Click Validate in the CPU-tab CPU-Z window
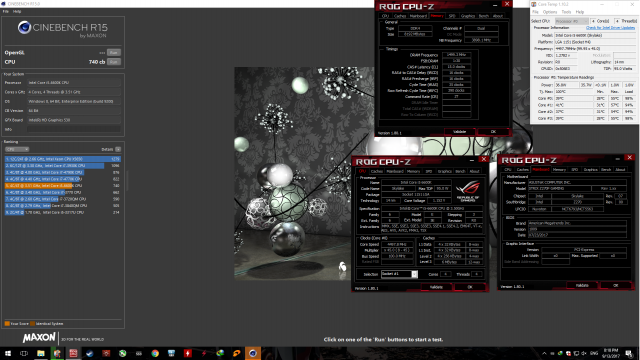Screen dimensions: 640x360 [436, 287]
